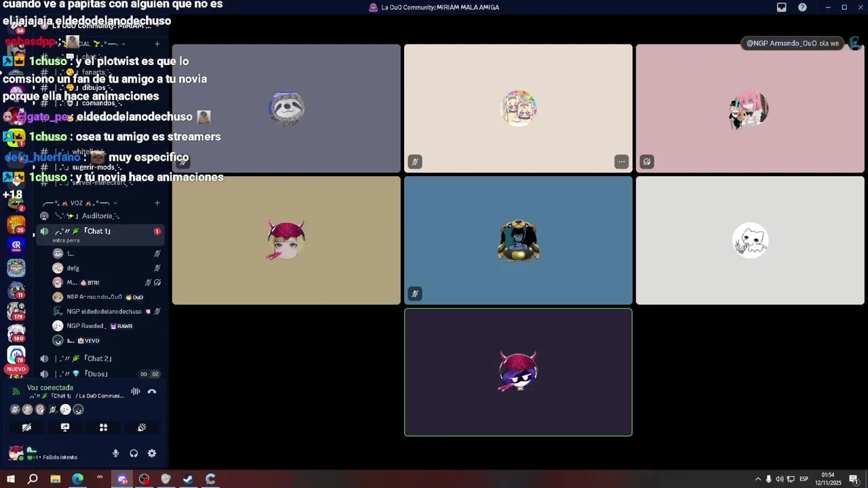Screen dimensions: 868x488
Task: Select the voice member with VEVO tag
Action: point(106,340)
